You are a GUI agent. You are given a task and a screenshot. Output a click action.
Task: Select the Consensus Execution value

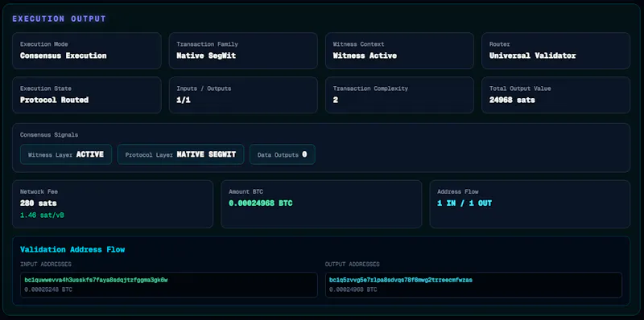coord(64,55)
